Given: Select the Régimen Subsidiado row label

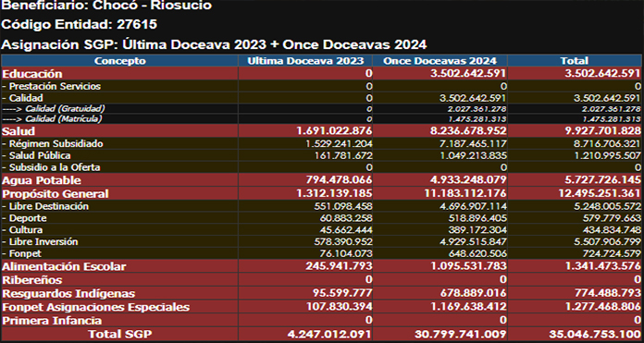Looking at the screenshot, I should point(53,144).
